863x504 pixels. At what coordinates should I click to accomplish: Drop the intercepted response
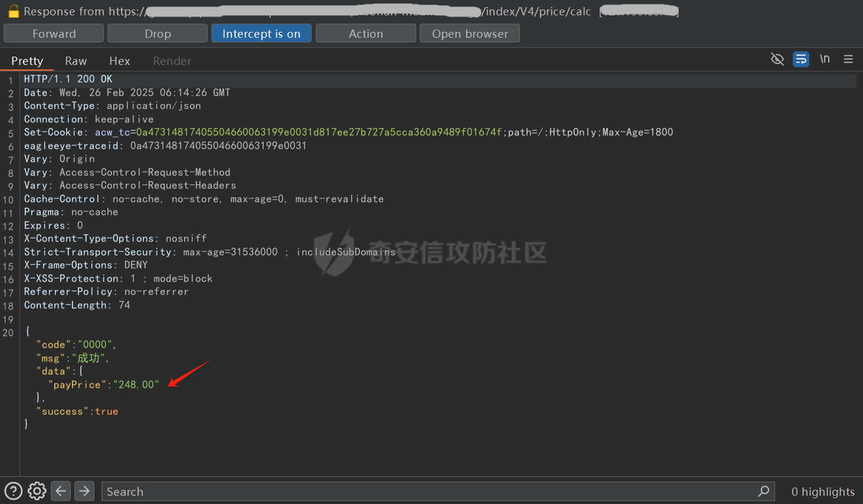(x=158, y=34)
